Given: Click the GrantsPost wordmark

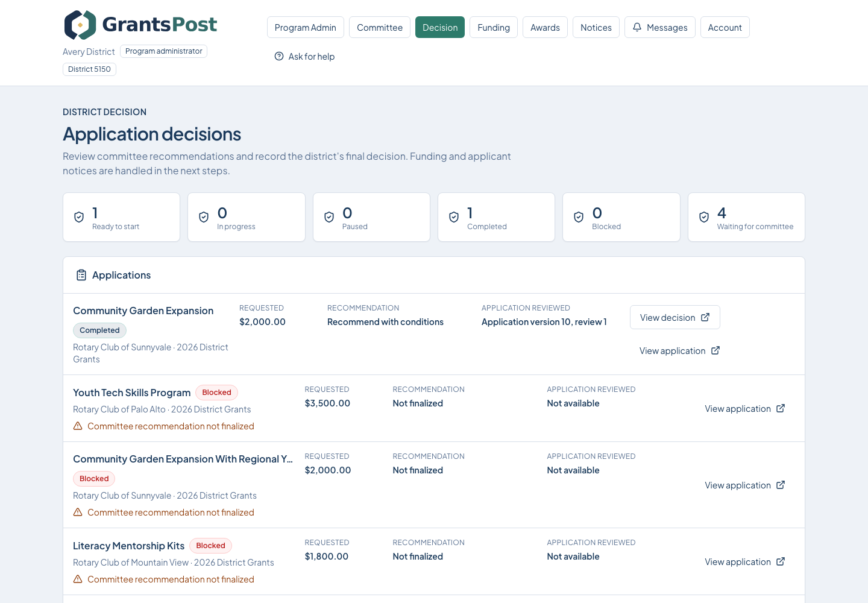Looking at the screenshot, I should click(160, 24).
